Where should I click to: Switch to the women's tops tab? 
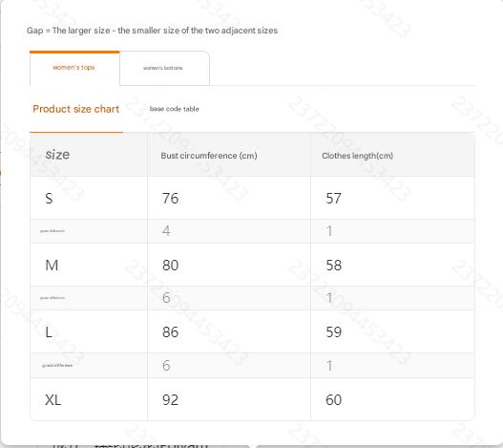74,68
